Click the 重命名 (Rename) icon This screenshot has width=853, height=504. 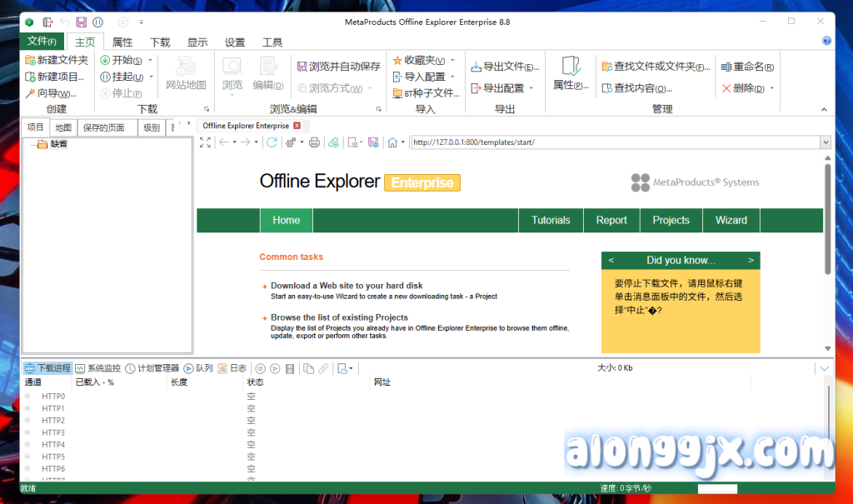point(726,67)
